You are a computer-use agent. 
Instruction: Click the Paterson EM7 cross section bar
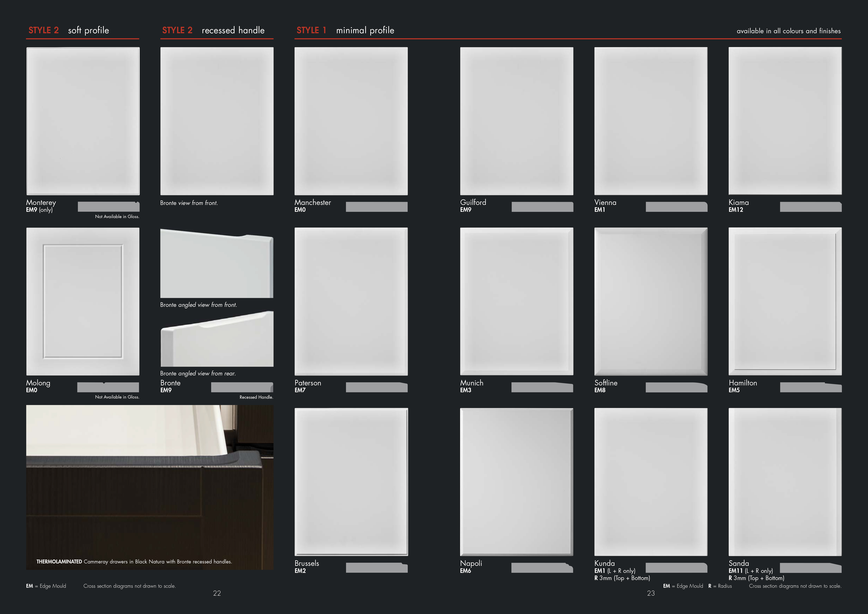(377, 387)
